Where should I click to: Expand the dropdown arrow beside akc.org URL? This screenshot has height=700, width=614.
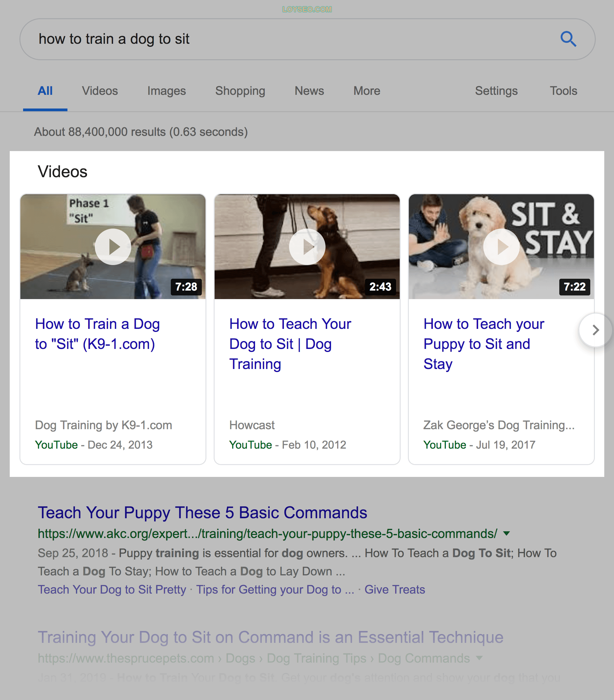(506, 533)
